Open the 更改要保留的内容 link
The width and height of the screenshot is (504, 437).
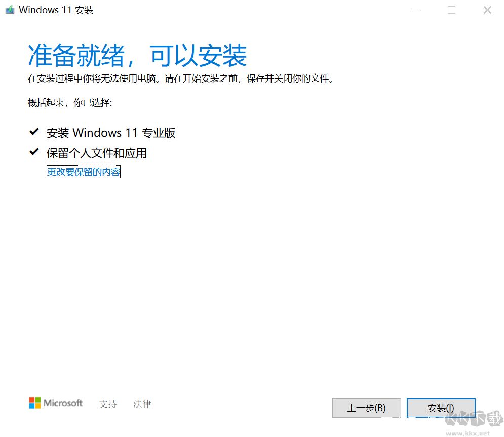click(x=84, y=172)
